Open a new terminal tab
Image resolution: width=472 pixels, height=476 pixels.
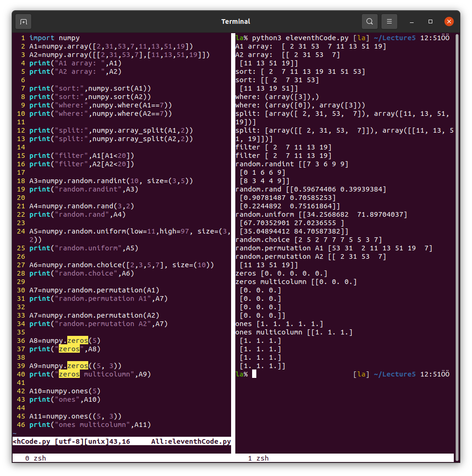pos(23,21)
